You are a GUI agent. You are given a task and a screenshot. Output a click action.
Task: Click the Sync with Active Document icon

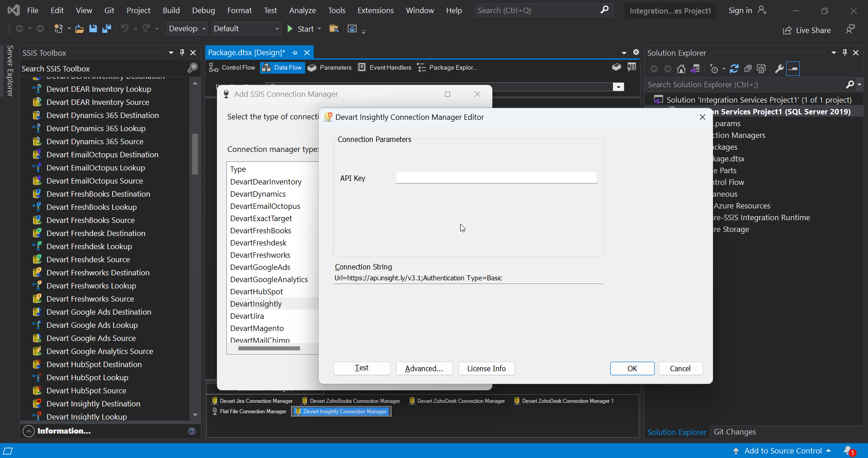734,69
